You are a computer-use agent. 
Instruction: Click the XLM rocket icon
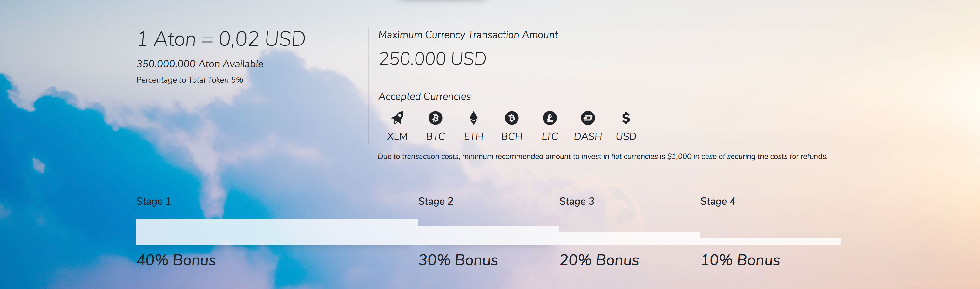[397, 118]
